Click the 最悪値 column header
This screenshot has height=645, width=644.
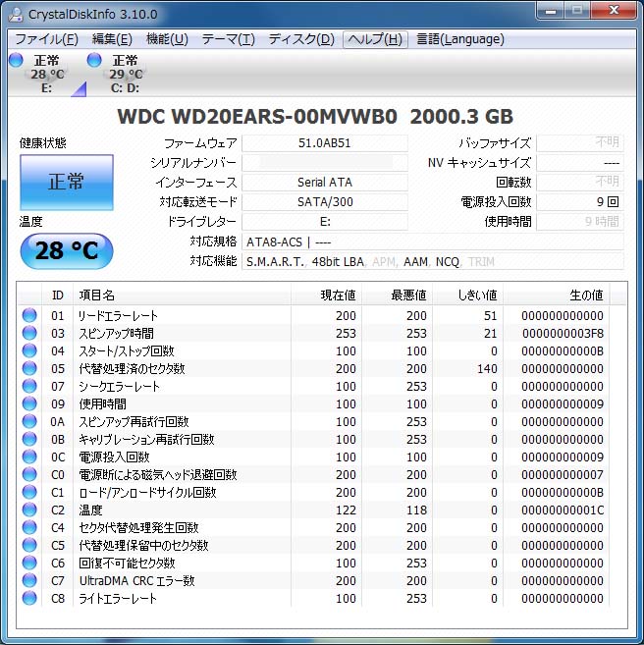point(397,295)
